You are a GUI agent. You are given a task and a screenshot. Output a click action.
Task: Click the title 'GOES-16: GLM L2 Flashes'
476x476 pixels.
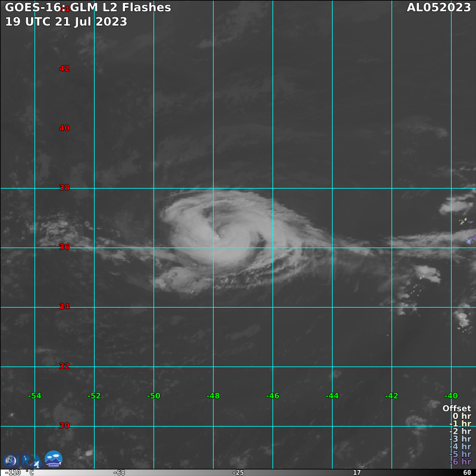(88, 7)
